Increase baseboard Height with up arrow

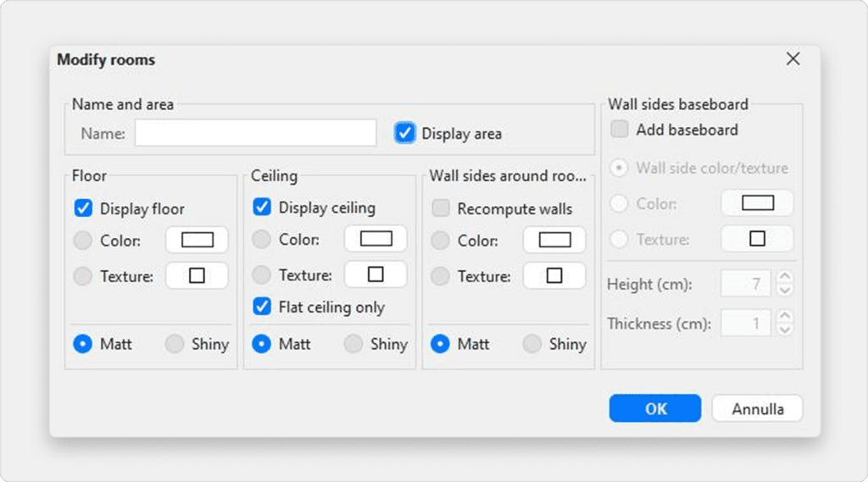(785, 278)
